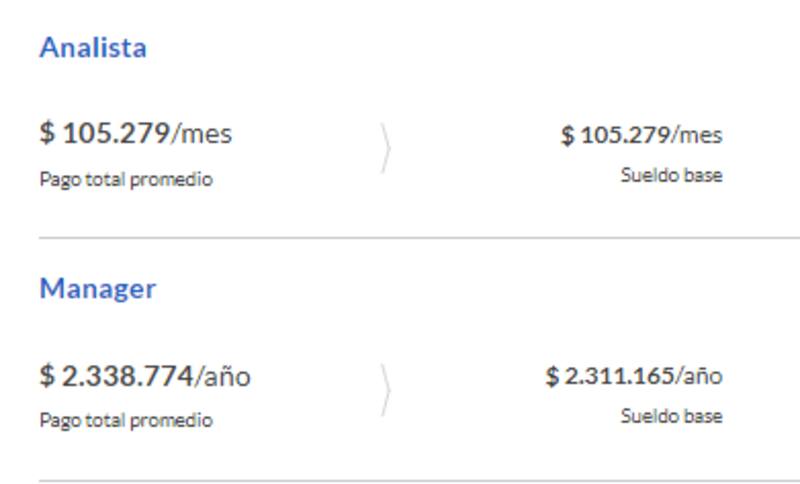Screen dimensions: 800x484
Task: Click Analista's 105.279 base salary figure
Action: coord(624,135)
